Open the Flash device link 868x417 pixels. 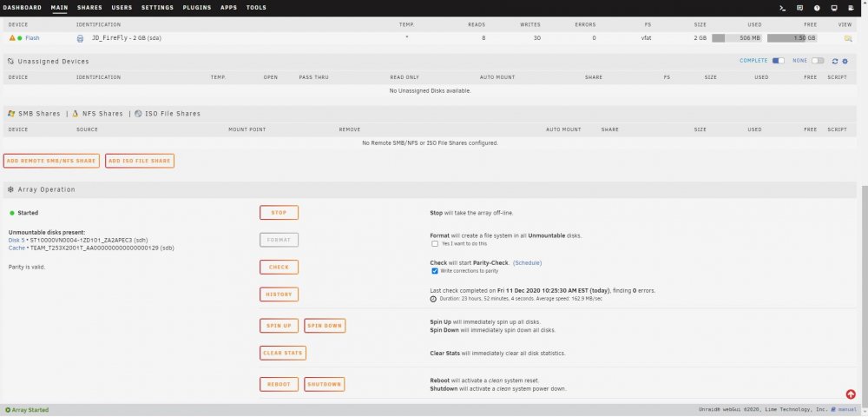(32, 38)
